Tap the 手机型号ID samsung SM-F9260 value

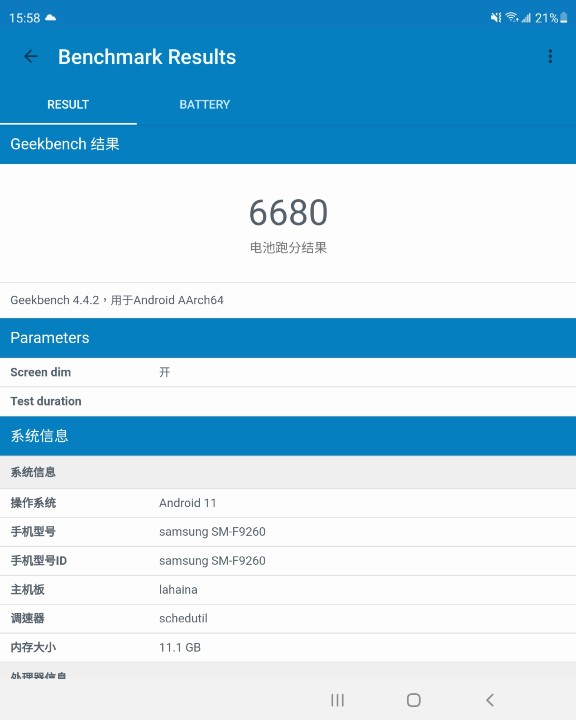(x=212, y=561)
